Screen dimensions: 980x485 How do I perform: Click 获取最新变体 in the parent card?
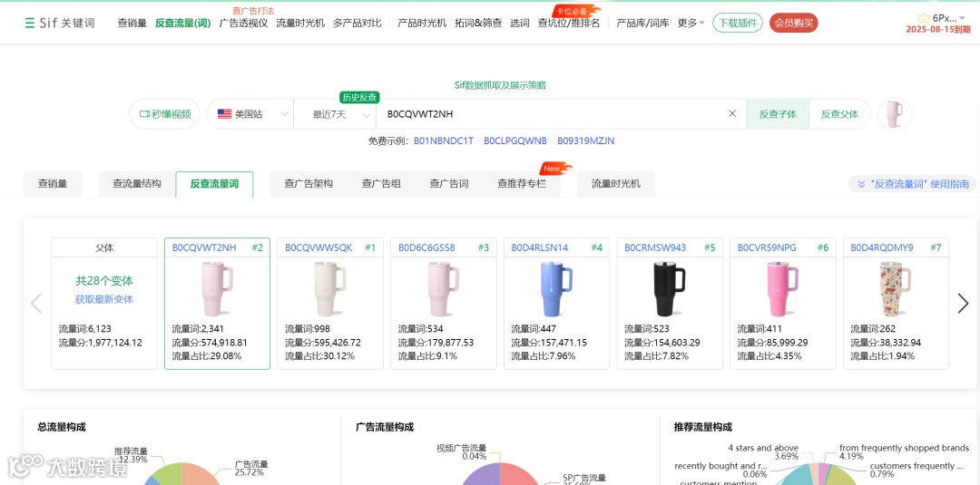pyautogui.click(x=104, y=300)
